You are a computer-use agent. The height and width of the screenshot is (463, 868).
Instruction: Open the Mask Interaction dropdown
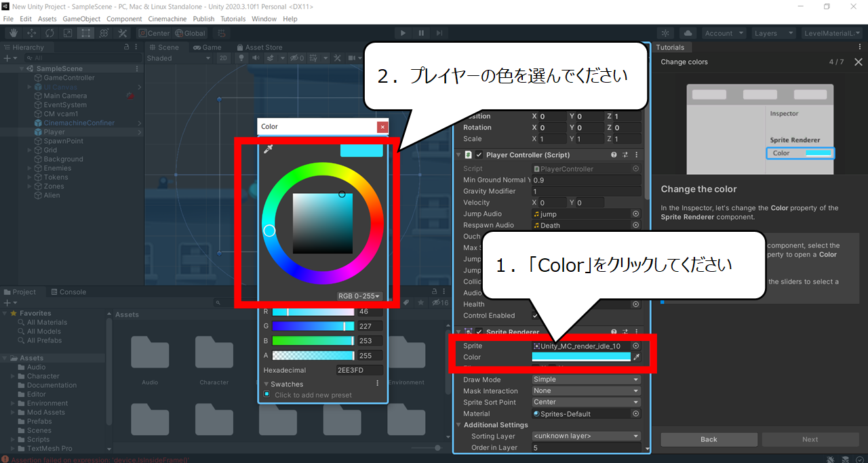pos(586,391)
